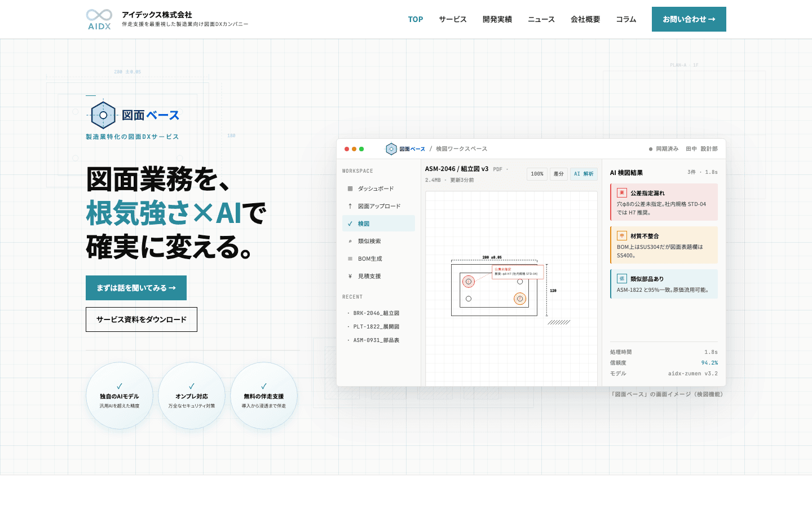Open recent file PLT-1822_展開図
Viewport: 812px width, 508px height.
(376, 327)
